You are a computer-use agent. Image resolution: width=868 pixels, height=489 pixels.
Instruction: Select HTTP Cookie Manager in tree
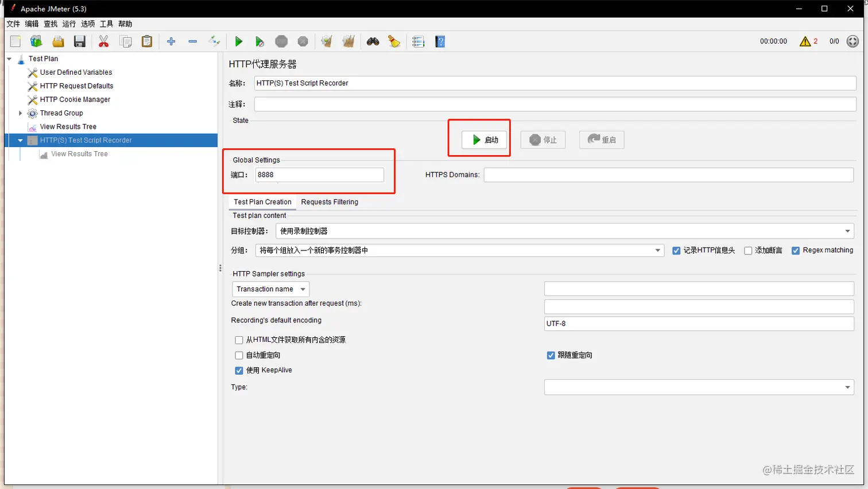75,99
